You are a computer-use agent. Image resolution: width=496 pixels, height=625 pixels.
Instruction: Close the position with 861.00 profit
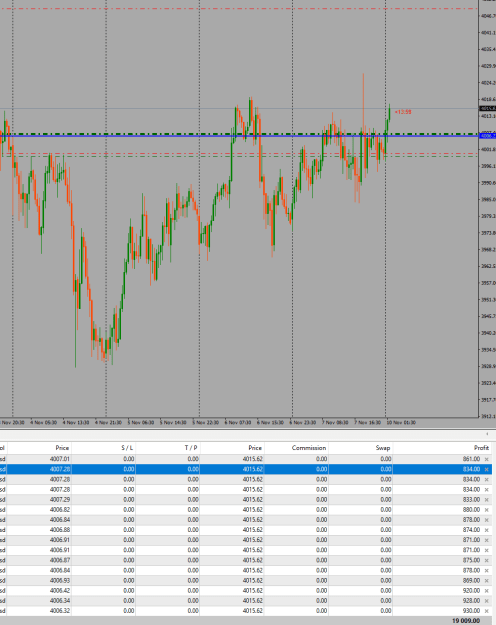pos(486,459)
